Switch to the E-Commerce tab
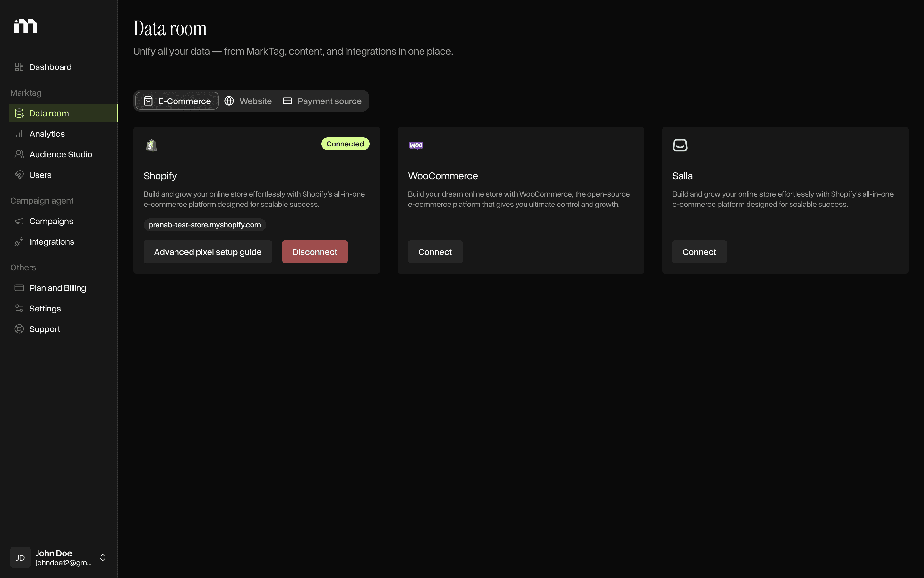The image size is (924, 578). (177, 101)
